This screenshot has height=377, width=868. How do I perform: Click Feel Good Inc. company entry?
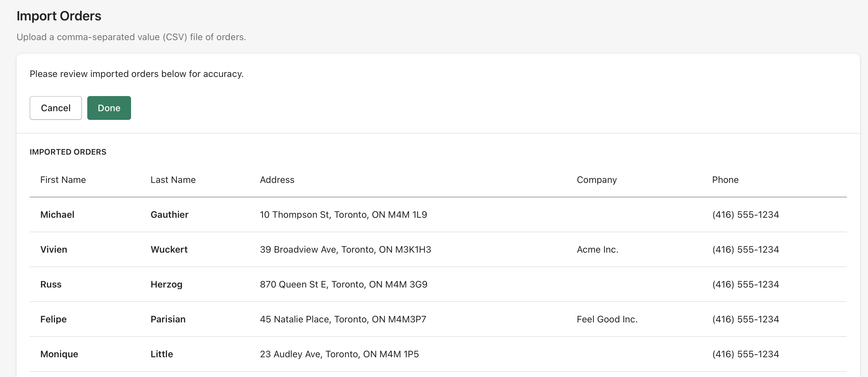[x=607, y=319]
